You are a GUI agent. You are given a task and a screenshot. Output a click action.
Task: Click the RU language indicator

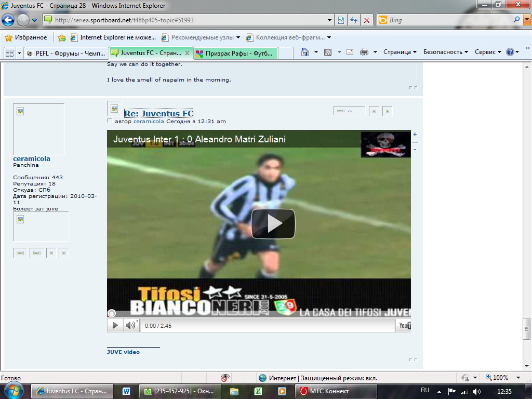(x=425, y=390)
